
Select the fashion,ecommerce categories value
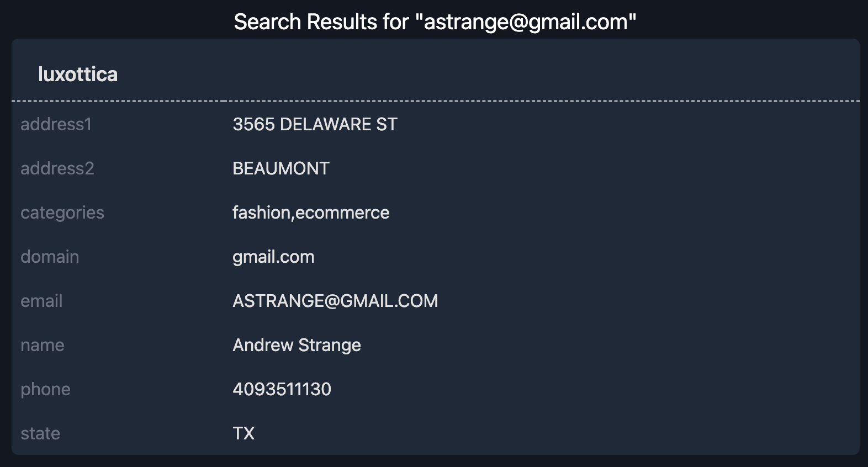pos(311,213)
